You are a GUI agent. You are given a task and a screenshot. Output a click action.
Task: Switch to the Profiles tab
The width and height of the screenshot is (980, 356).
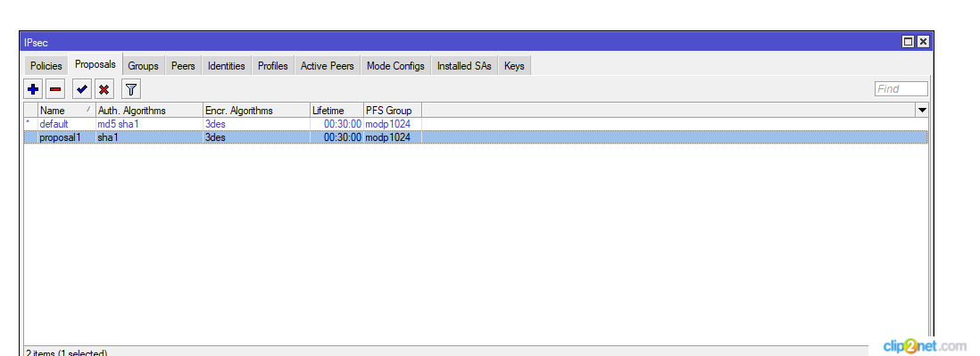(273, 66)
